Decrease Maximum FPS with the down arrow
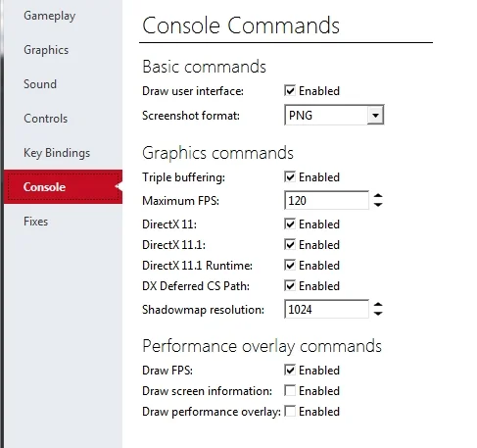Image resolution: width=477 pixels, height=448 pixels. (378, 205)
